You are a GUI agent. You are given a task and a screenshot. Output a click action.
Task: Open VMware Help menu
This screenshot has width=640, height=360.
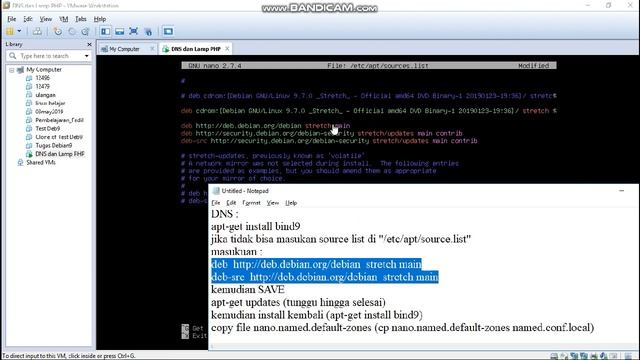tap(100, 19)
